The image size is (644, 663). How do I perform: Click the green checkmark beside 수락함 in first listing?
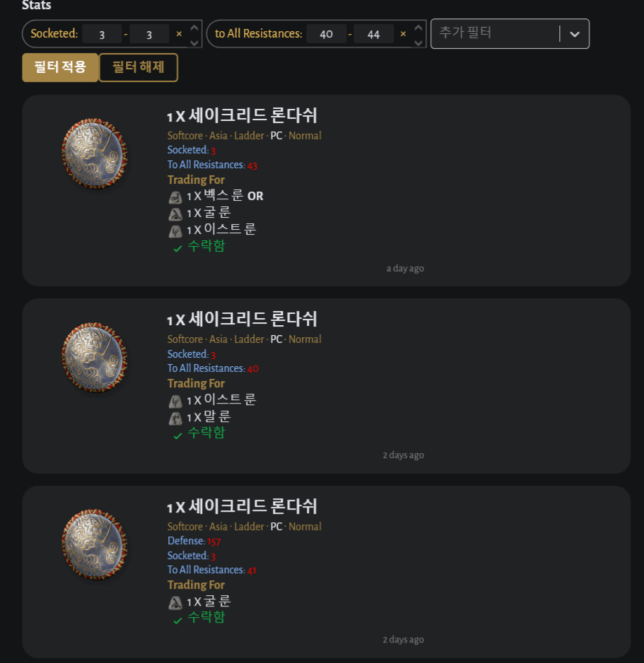point(177,247)
